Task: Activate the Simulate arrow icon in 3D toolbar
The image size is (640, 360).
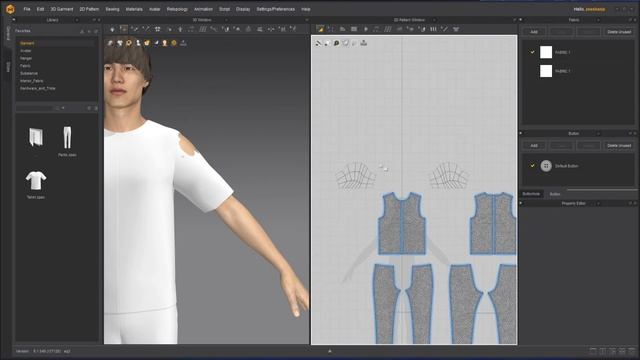Action: pos(112,29)
